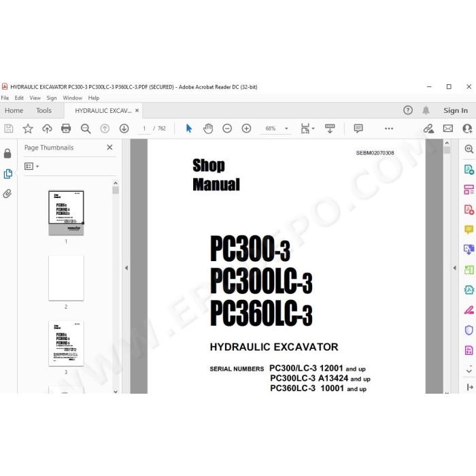Close the HYDRAULIC EXCAV... document tab

(137, 110)
